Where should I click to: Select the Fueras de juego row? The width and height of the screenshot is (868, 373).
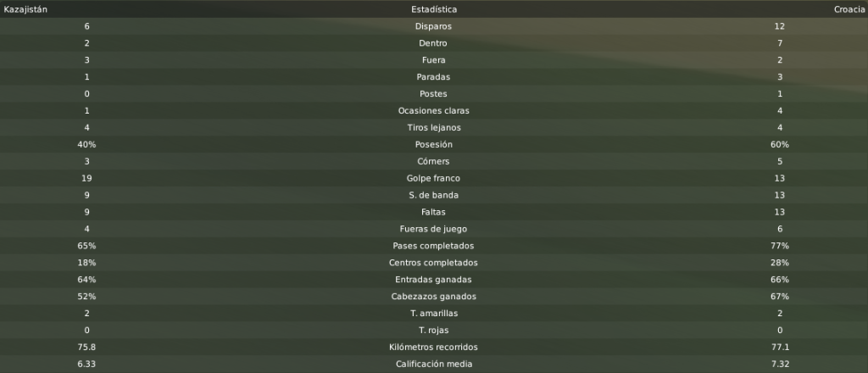pyautogui.click(x=434, y=229)
